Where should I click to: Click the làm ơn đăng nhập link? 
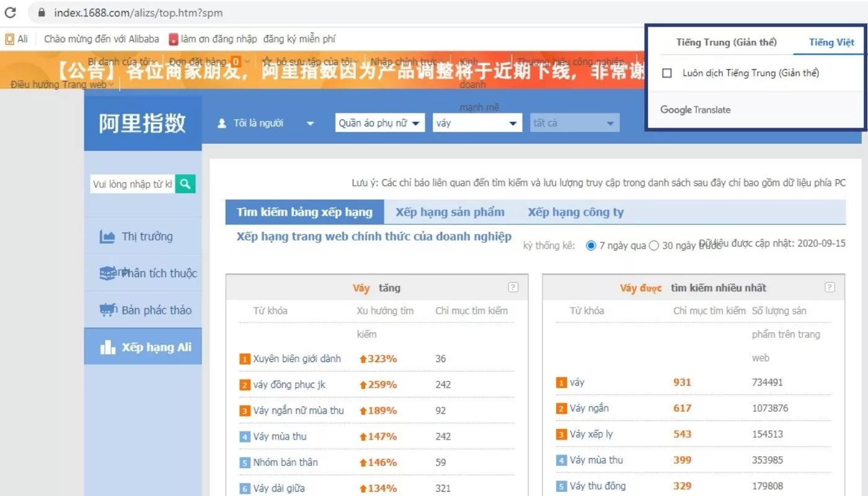click(219, 39)
